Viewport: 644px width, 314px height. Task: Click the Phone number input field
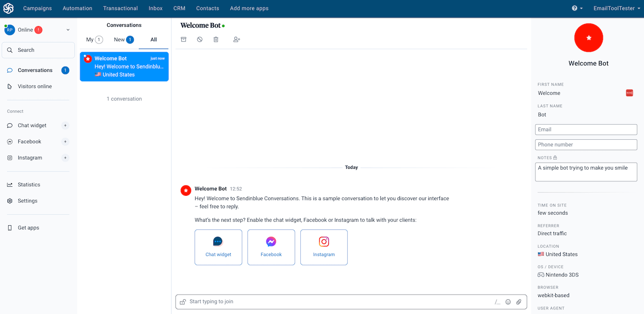[x=586, y=144]
